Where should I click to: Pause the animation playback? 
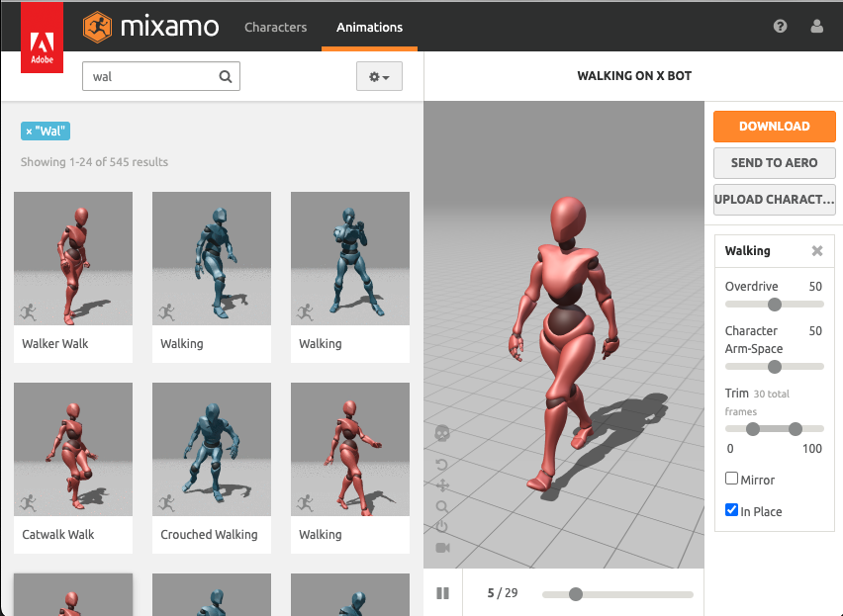click(442, 593)
